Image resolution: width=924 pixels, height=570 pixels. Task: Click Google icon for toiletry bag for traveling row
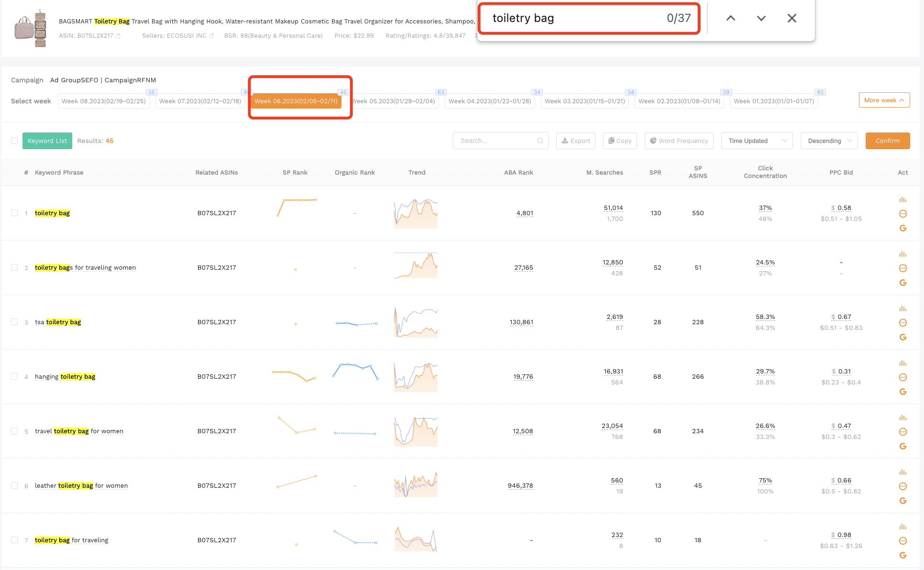pyautogui.click(x=903, y=555)
